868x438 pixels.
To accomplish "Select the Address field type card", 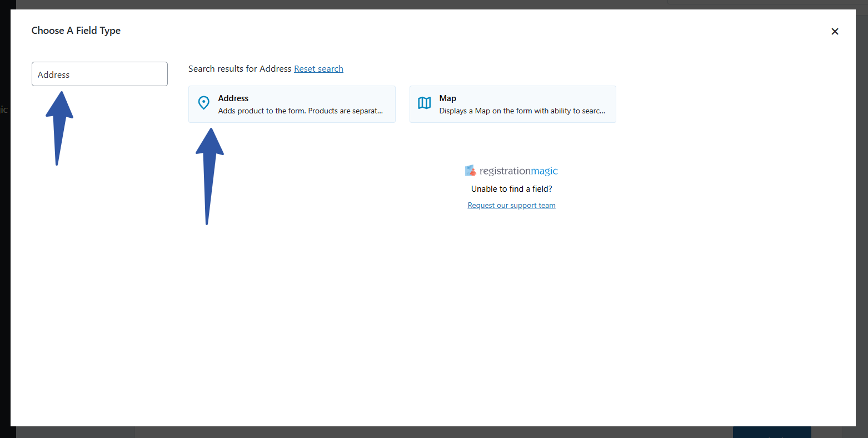I will [x=292, y=104].
